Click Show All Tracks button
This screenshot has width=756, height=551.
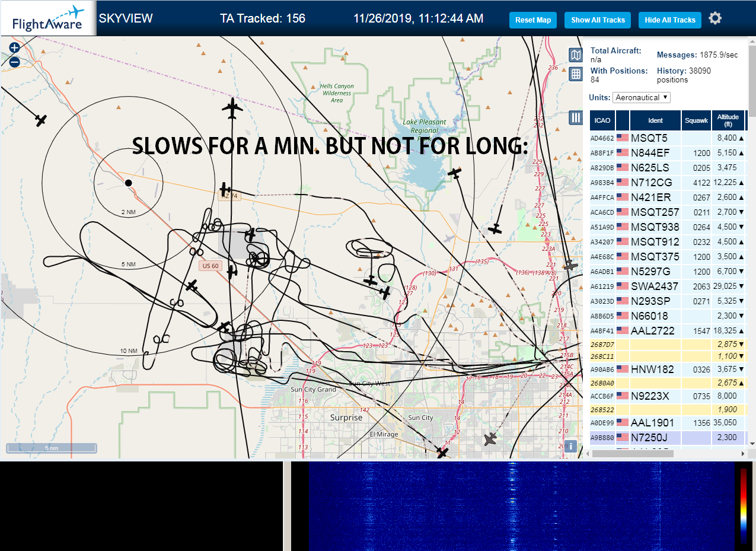pos(598,20)
